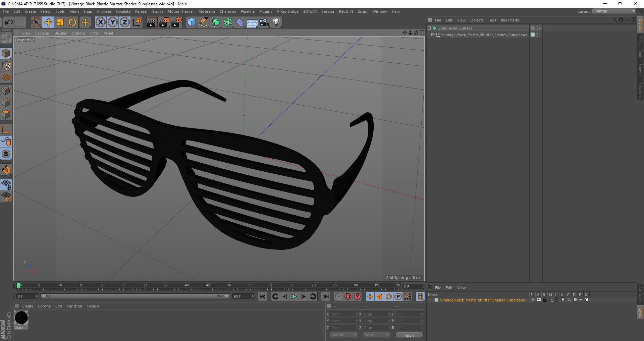Click timeline frame 45 marker
The image size is (644, 341).
[208, 285]
